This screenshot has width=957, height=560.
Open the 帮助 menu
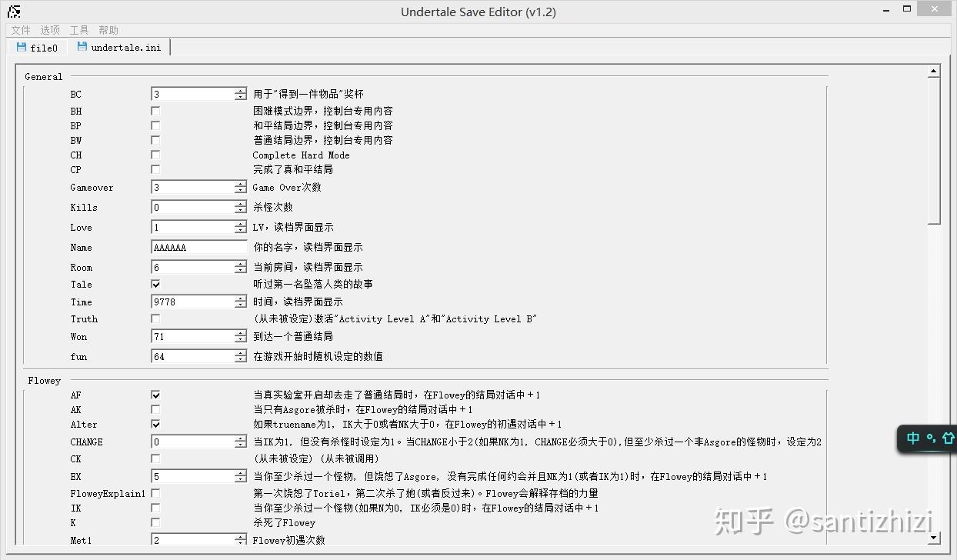pos(107,30)
